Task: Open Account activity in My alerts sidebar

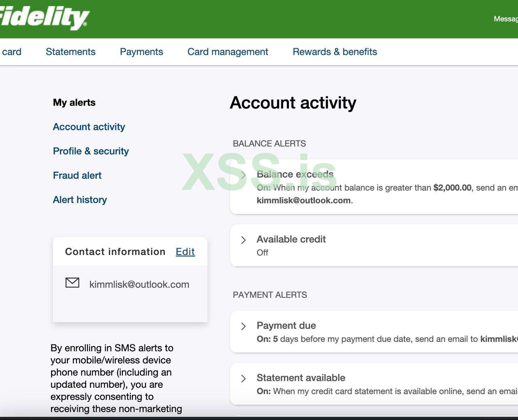Action: (x=89, y=127)
